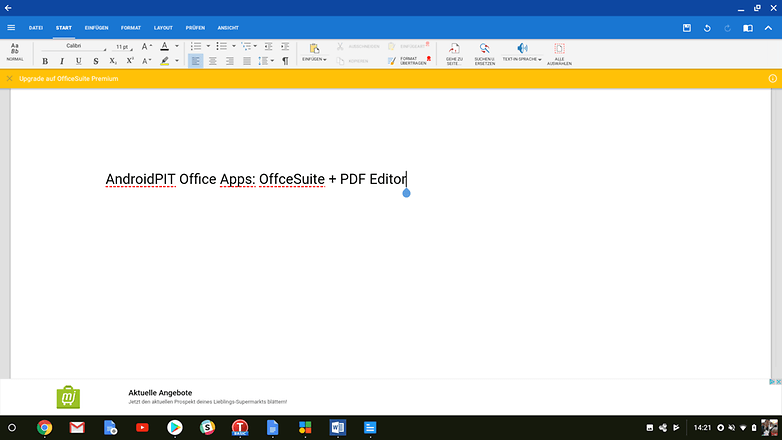782x440 pixels.
Task: Open the Calibri font name dropdown
Action: click(74, 46)
